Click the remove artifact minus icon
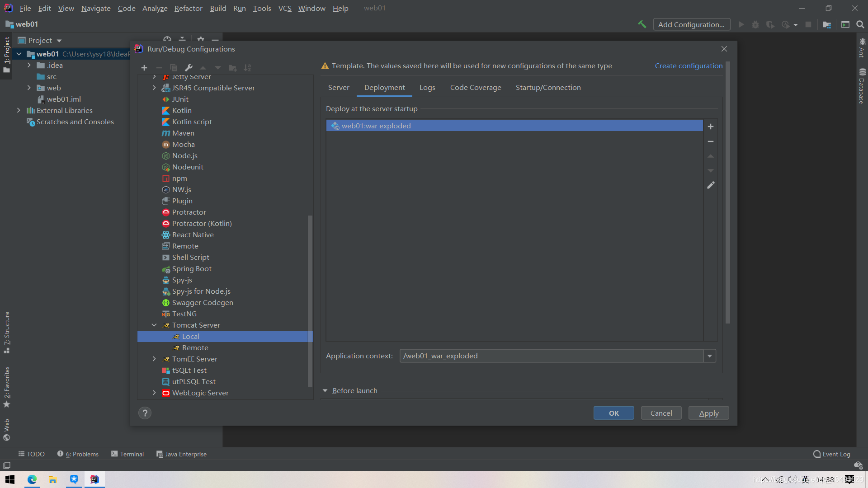 pyautogui.click(x=710, y=141)
